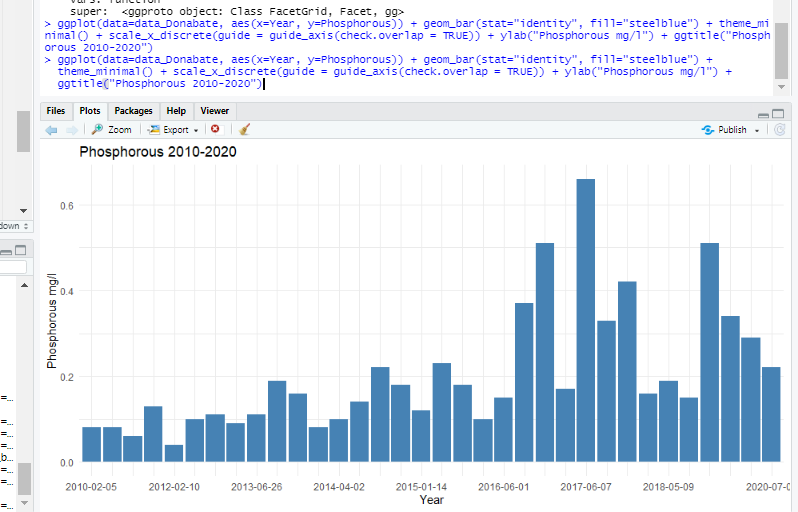
Task: Open the Help tab
Action: coord(176,111)
